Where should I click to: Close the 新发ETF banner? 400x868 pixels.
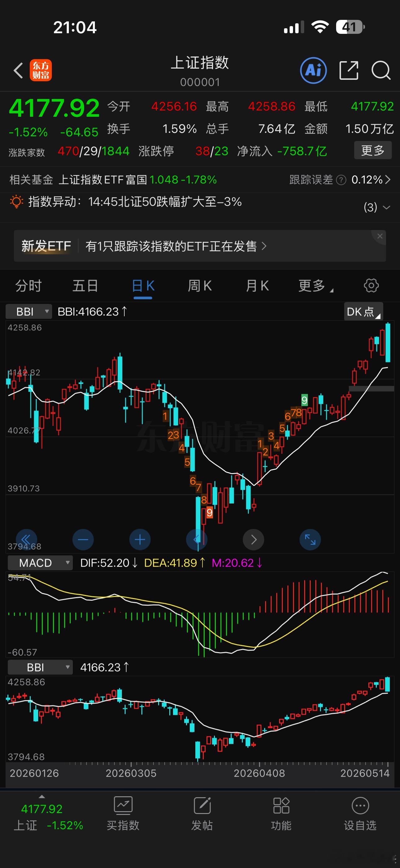pos(380,236)
